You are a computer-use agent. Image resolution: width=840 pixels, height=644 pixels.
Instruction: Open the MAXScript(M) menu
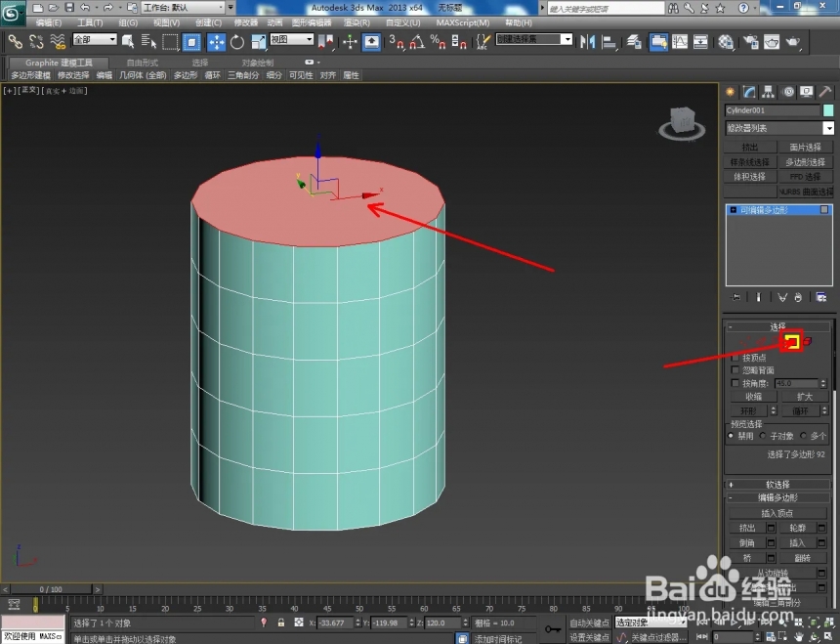coord(463,22)
